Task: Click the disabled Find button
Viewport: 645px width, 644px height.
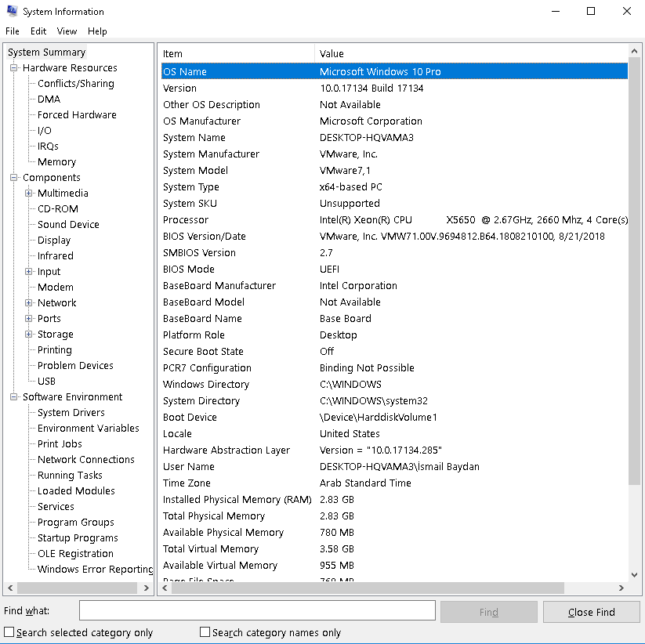Action: (x=489, y=612)
